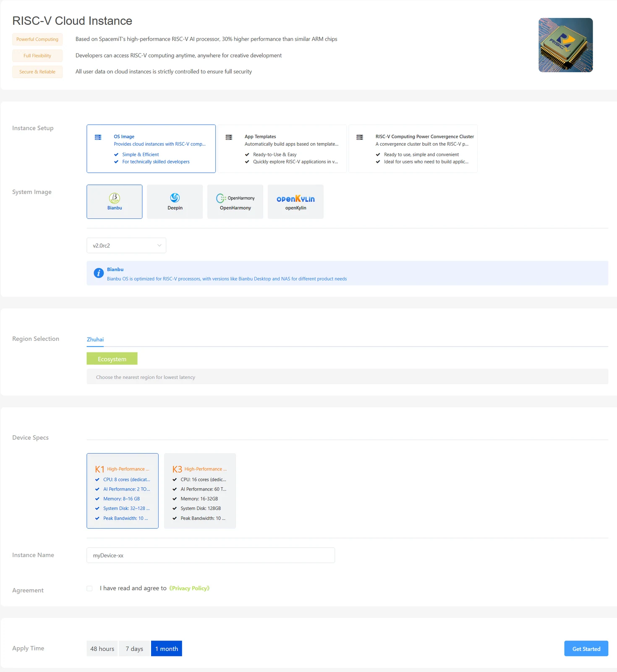Click the OS Image server icon
The image size is (617, 672).
pyautogui.click(x=98, y=137)
